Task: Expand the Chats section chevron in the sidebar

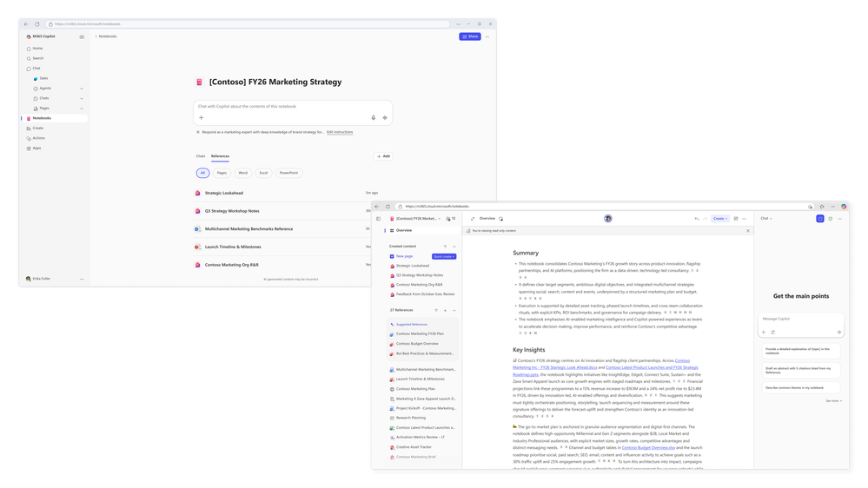Action: pos(82,98)
